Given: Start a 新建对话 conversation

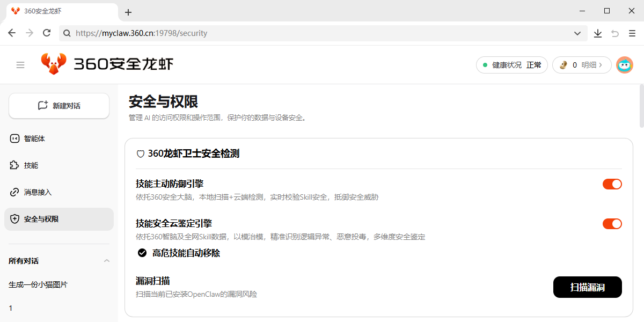Looking at the screenshot, I should coord(59,106).
